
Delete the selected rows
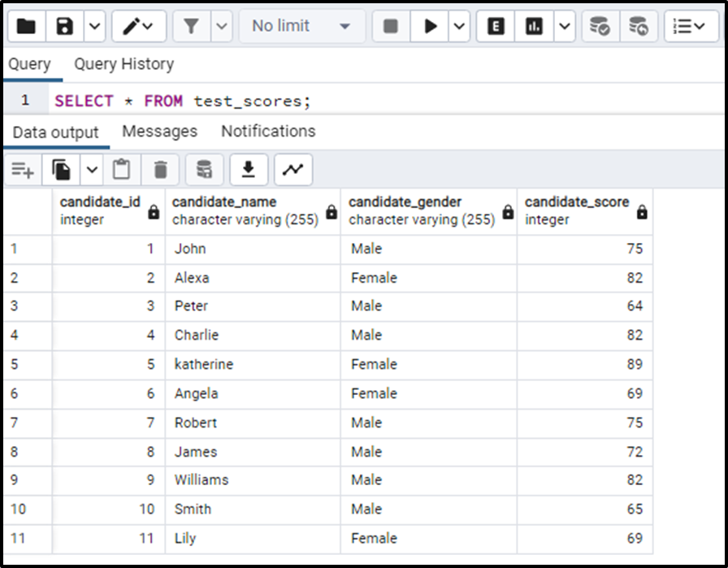pos(159,169)
